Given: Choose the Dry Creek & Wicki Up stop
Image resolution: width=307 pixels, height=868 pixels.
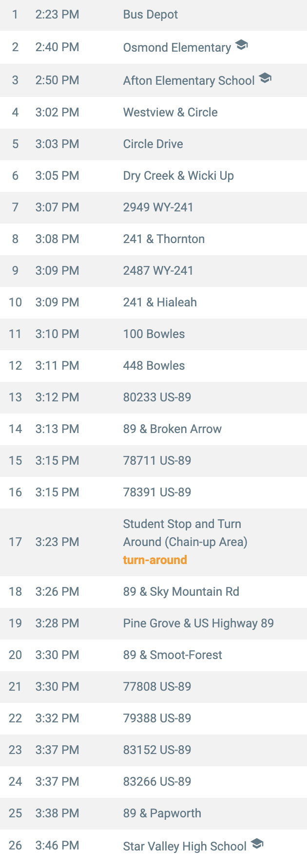Looking at the screenshot, I should tap(153, 176).
